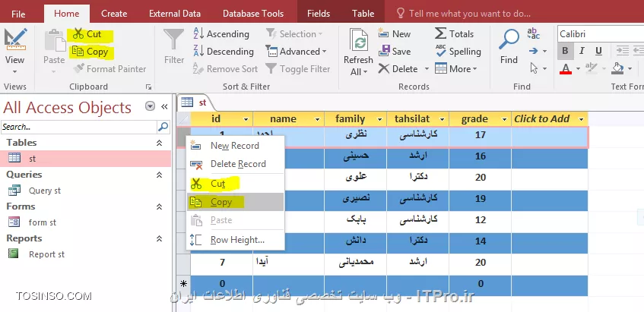Screen dimensions: 644x312
Task: Toggle Bold formatting
Action: coord(565,51)
